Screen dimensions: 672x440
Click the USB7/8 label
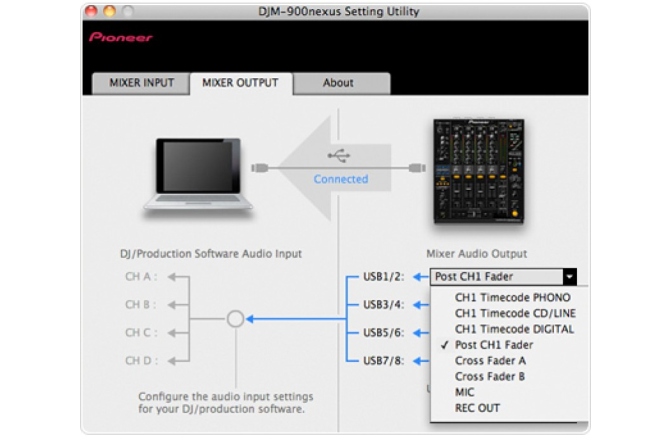[384, 361]
